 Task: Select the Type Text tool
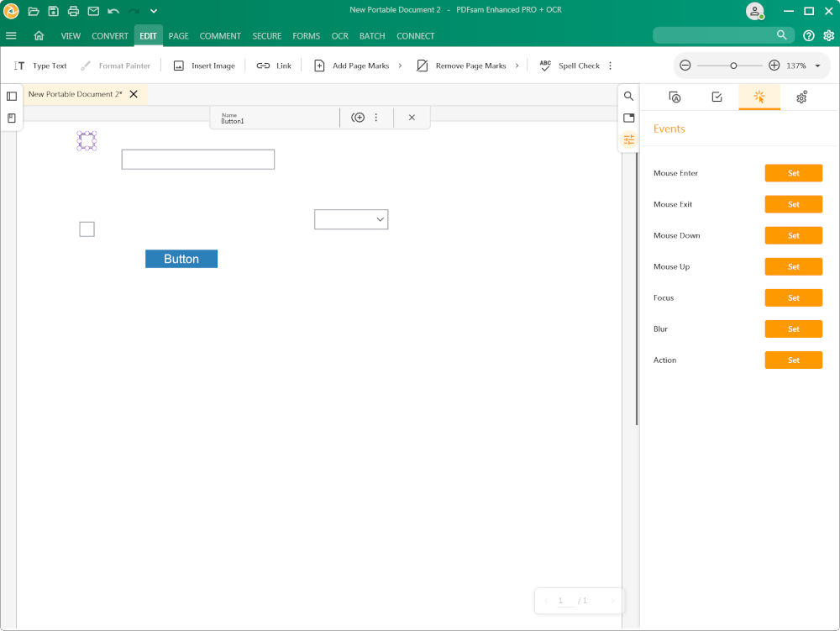point(40,66)
